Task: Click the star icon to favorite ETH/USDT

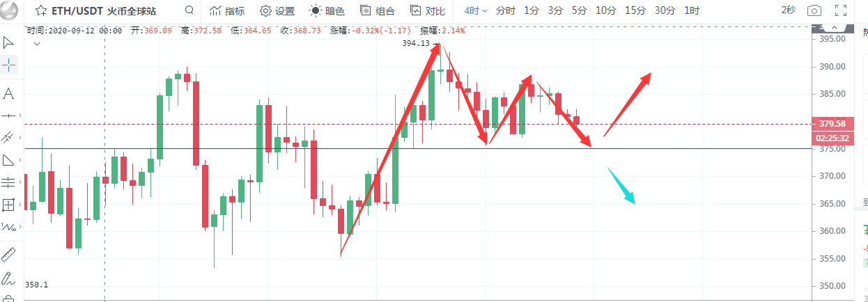Action: pos(42,11)
